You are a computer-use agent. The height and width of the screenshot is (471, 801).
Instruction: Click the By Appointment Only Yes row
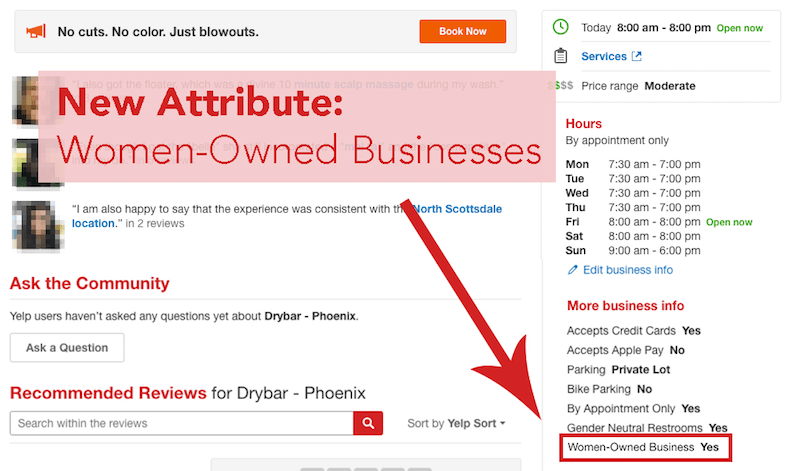(x=633, y=409)
